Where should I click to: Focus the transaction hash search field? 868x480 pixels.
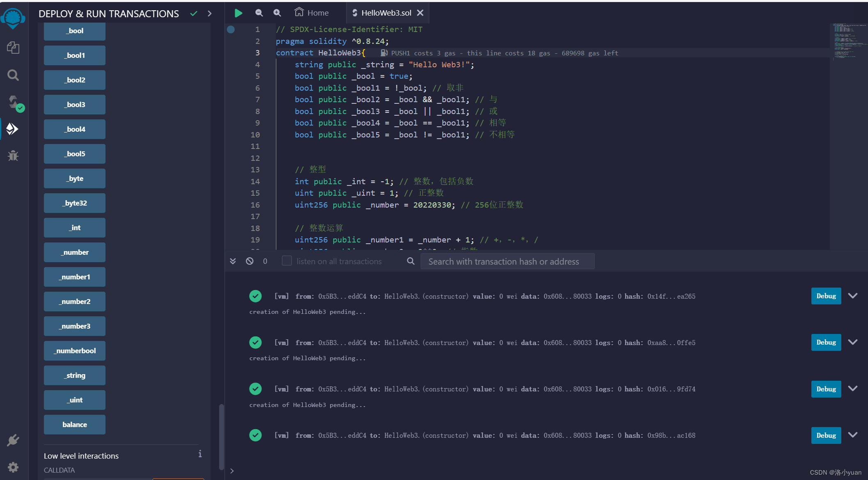click(x=507, y=261)
